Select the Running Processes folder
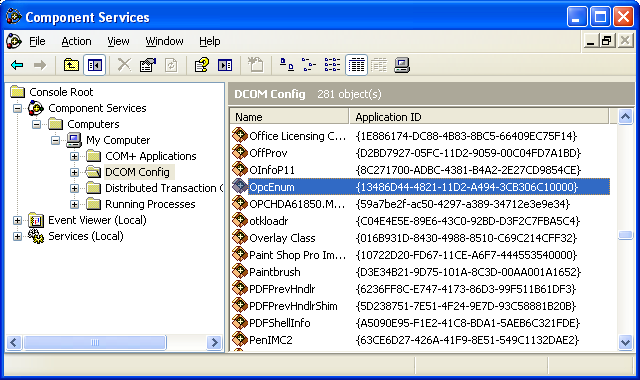 tap(150, 204)
